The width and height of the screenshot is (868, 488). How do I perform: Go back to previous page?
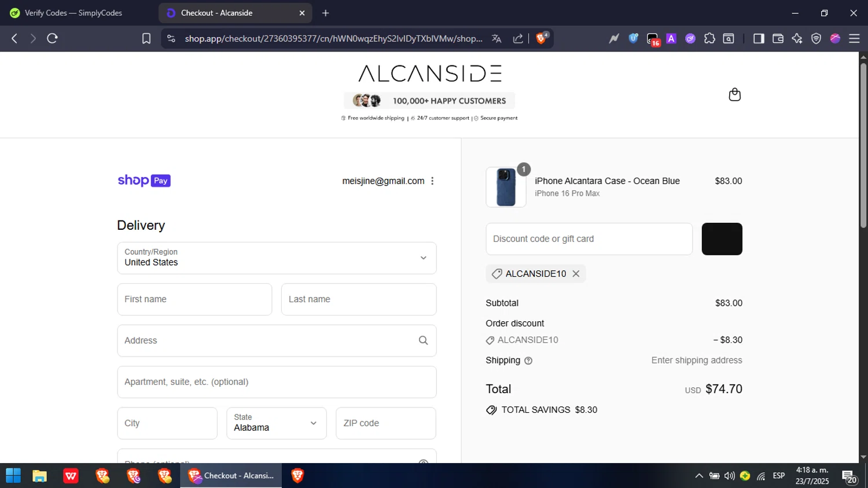click(14, 38)
